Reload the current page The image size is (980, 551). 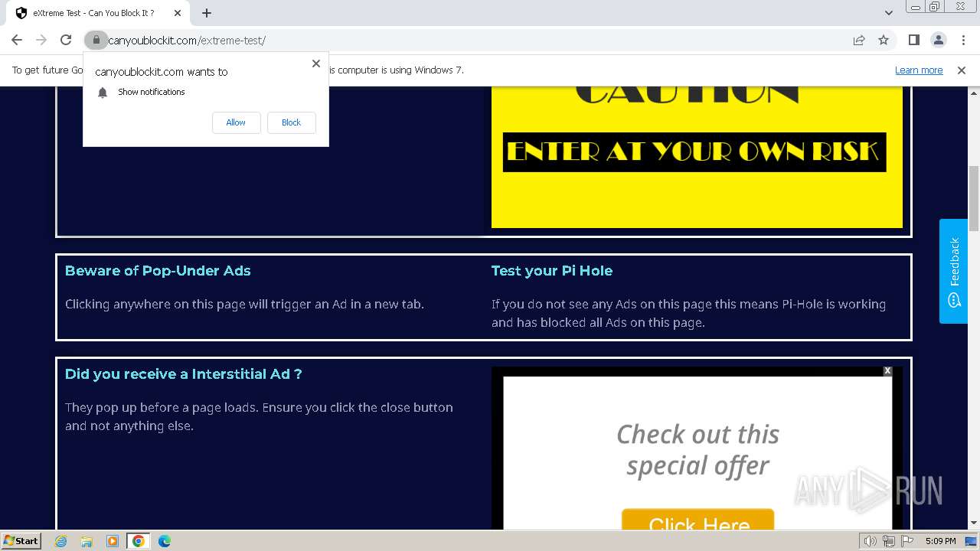(x=66, y=40)
